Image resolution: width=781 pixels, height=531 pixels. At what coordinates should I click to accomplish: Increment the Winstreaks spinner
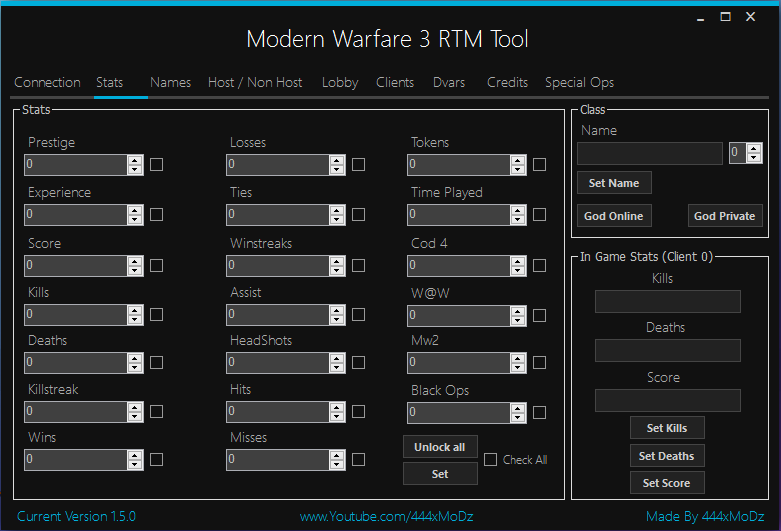(337, 261)
